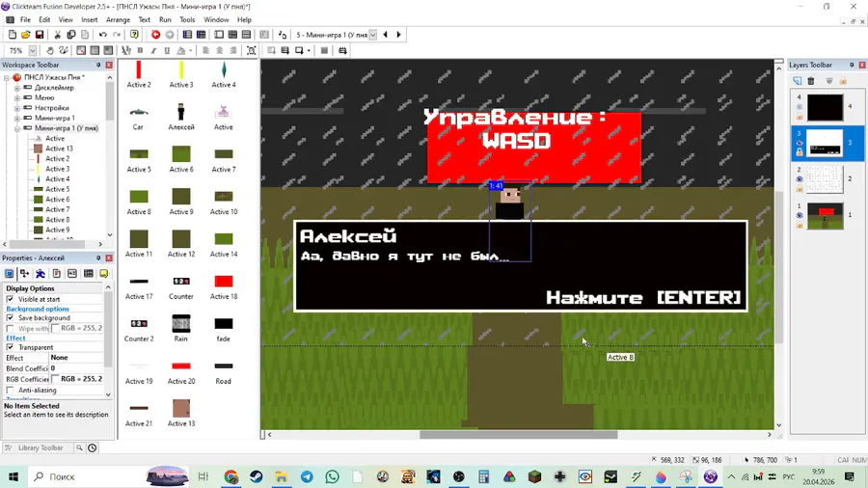Add a new layer in Layers Toolbar
Viewport: 868px width, 488px height.
pos(798,81)
